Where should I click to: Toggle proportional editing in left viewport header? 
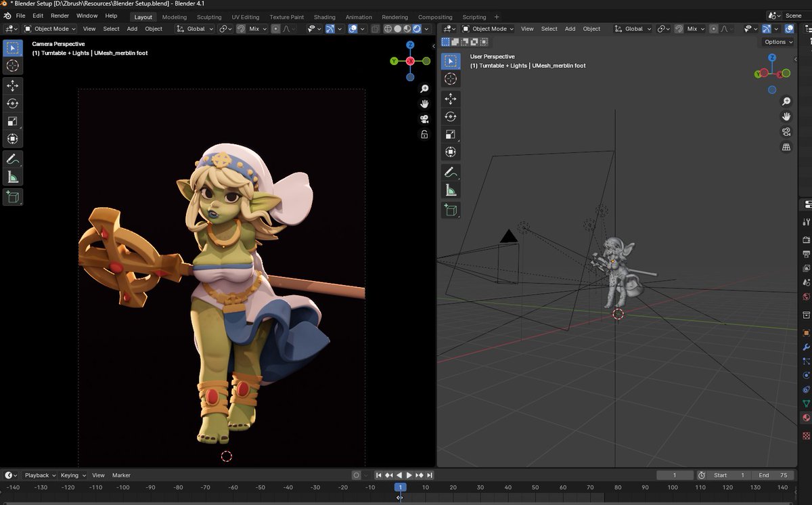point(275,28)
